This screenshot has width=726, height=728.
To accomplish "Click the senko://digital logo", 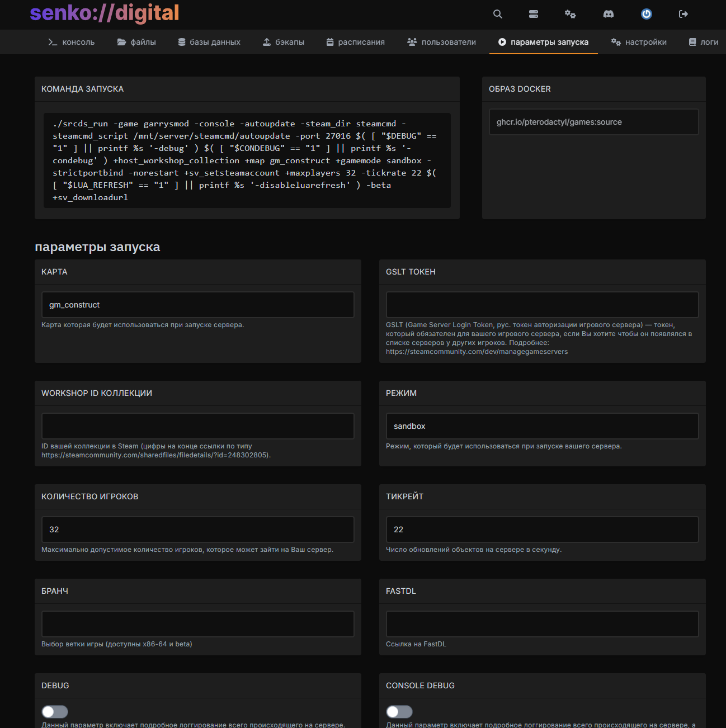I will [x=105, y=13].
